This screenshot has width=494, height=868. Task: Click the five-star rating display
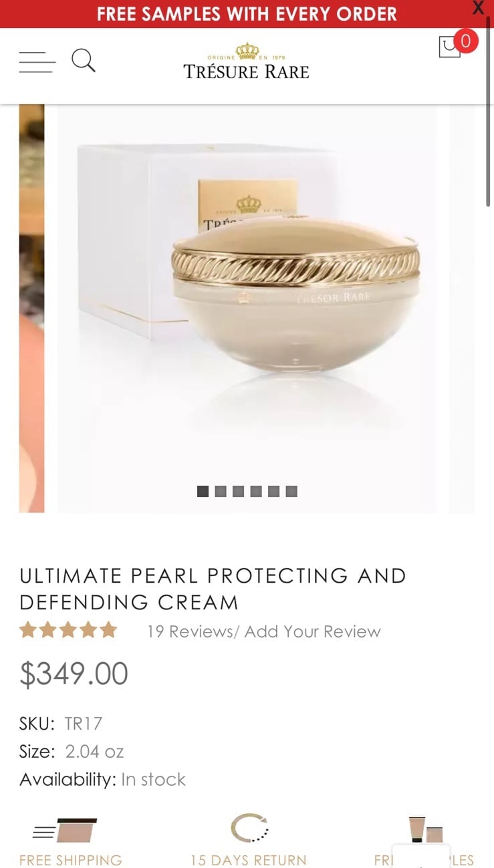coord(68,630)
